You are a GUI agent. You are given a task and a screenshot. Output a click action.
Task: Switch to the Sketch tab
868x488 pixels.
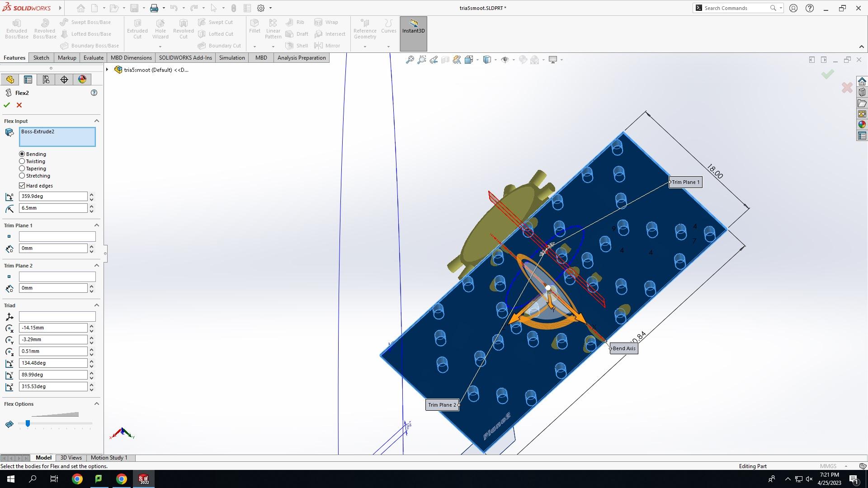coord(41,58)
